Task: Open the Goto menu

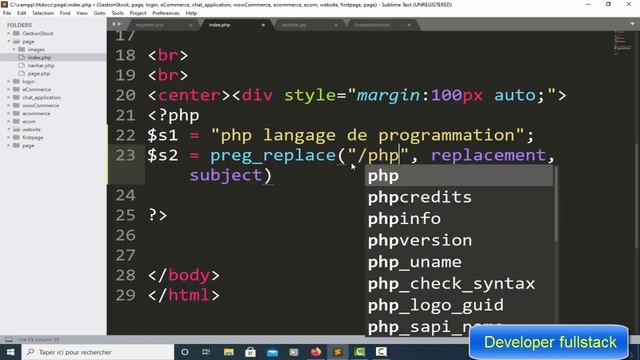Action: [99, 13]
